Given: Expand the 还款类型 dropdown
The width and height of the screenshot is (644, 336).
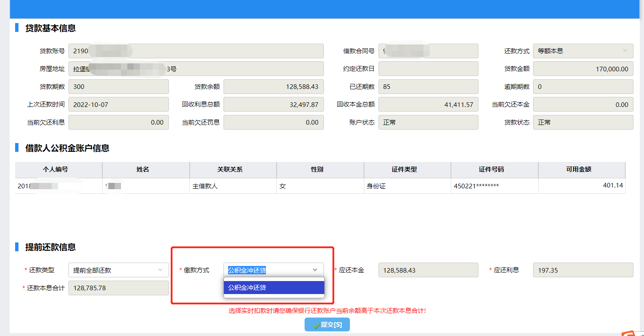Looking at the screenshot, I should pyautogui.click(x=118, y=270).
